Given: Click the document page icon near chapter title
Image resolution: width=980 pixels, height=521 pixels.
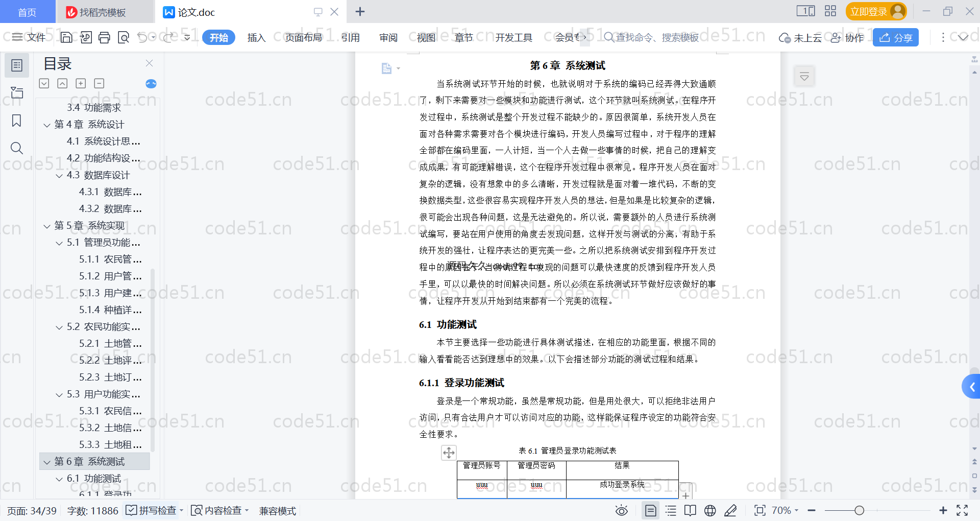Looking at the screenshot, I should pyautogui.click(x=386, y=68).
